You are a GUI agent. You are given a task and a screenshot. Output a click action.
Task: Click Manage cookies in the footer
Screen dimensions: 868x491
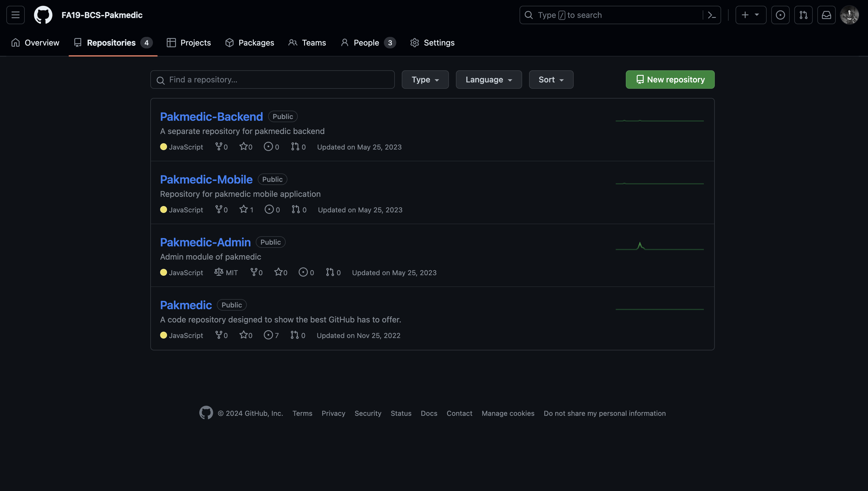[x=508, y=413]
